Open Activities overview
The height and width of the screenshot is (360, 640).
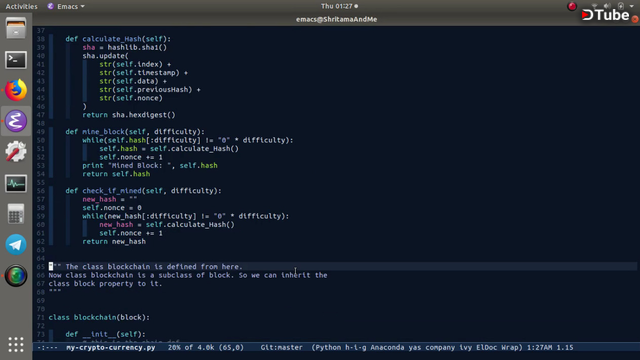tap(21, 6)
